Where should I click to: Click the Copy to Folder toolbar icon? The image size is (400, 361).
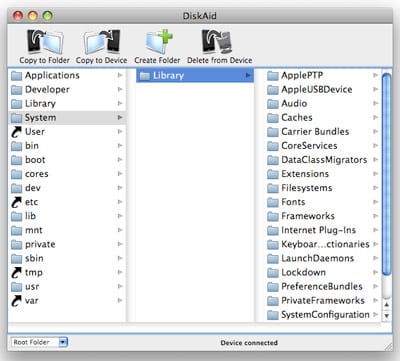(45, 42)
